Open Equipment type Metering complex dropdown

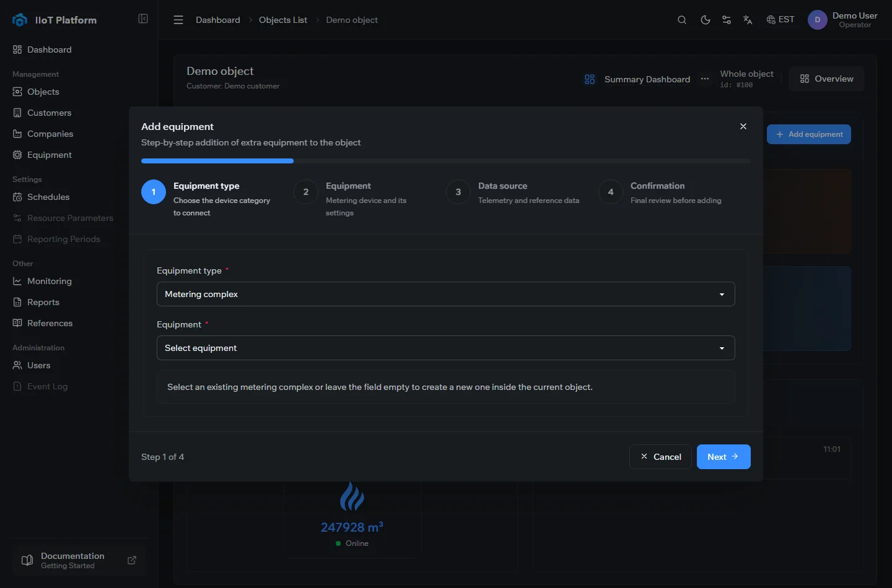[446, 294]
